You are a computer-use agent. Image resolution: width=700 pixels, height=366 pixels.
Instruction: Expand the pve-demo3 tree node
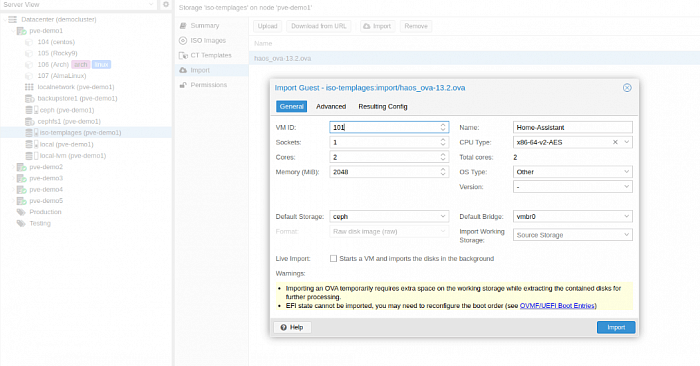13,178
